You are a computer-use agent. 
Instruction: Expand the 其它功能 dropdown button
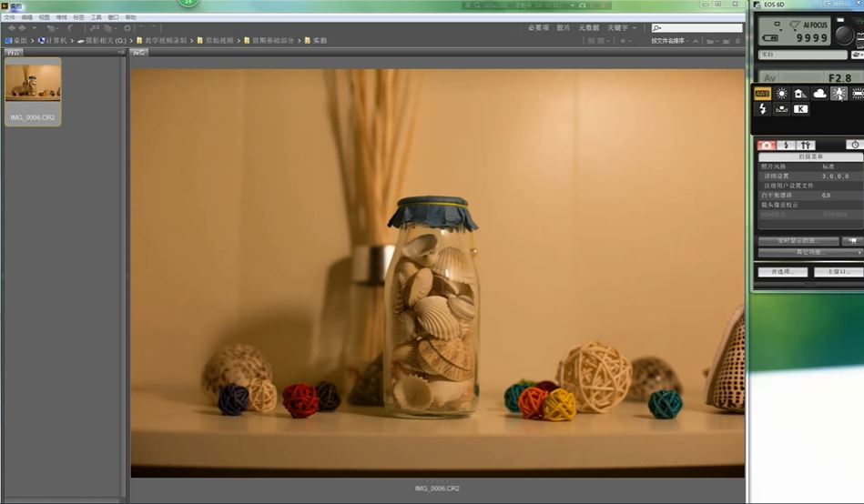point(810,252)
